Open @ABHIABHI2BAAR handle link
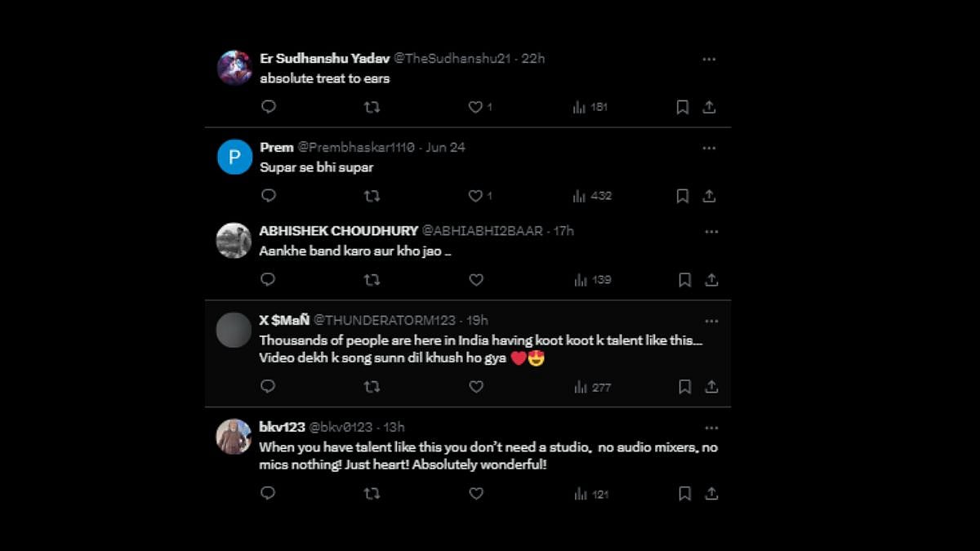The width and height of the screenshot is (980, 551). point(482,231)
